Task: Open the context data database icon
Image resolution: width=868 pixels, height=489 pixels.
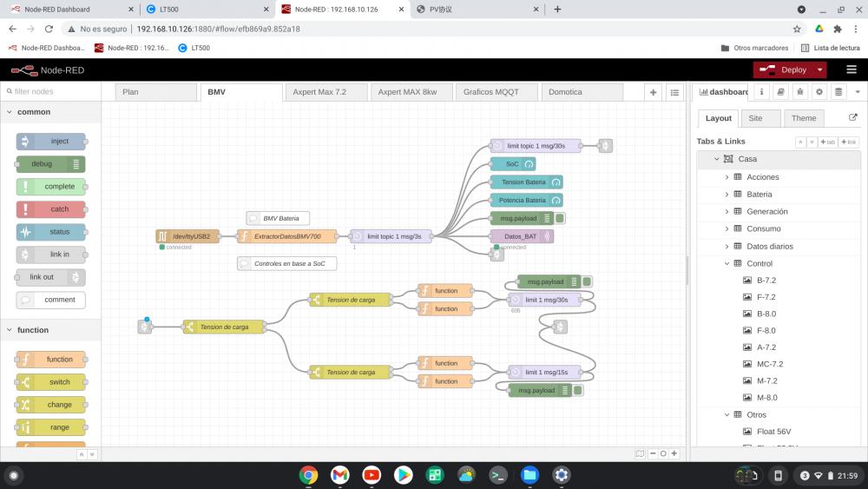Action: 838,92
